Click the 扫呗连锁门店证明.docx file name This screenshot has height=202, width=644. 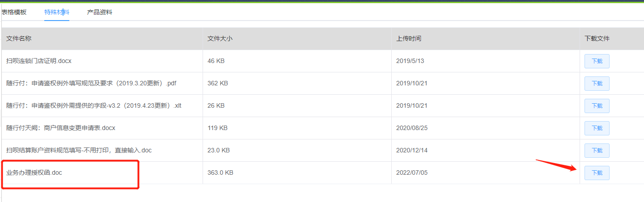[x=39, y=61]
